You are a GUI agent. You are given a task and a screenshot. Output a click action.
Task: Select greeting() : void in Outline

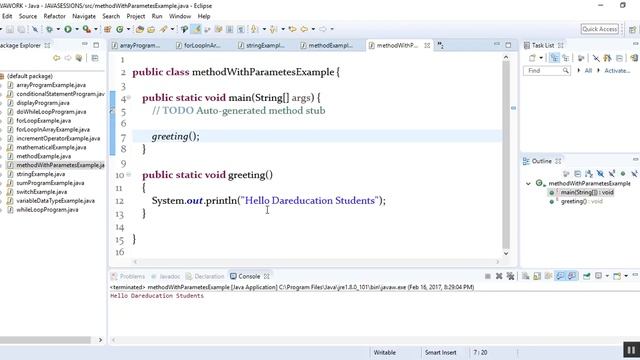581,201
